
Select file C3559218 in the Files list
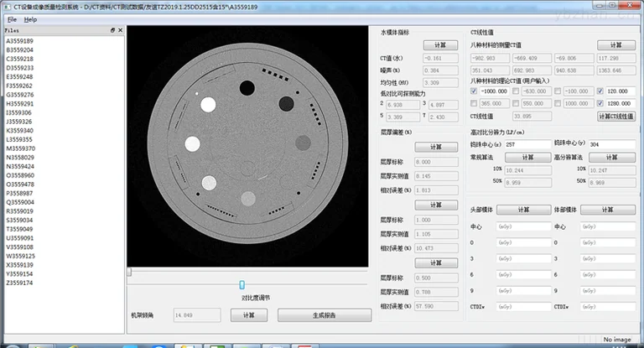point(20,60)
